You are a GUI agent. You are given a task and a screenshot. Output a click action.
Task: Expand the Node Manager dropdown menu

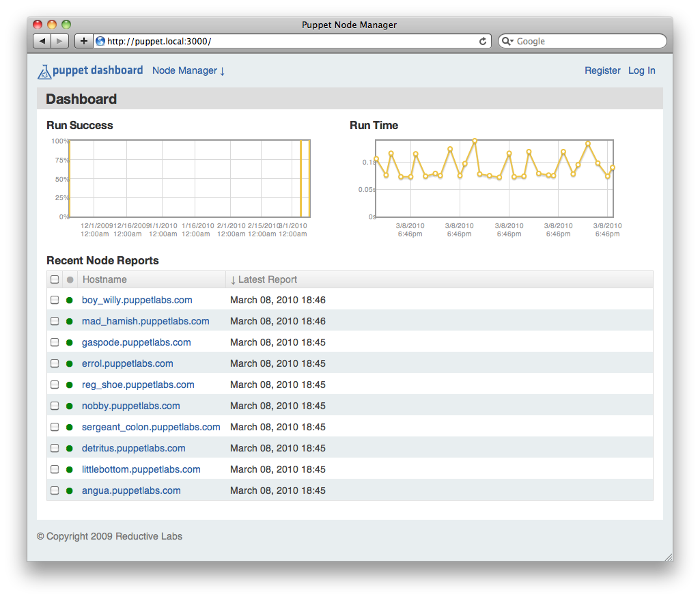188,70
